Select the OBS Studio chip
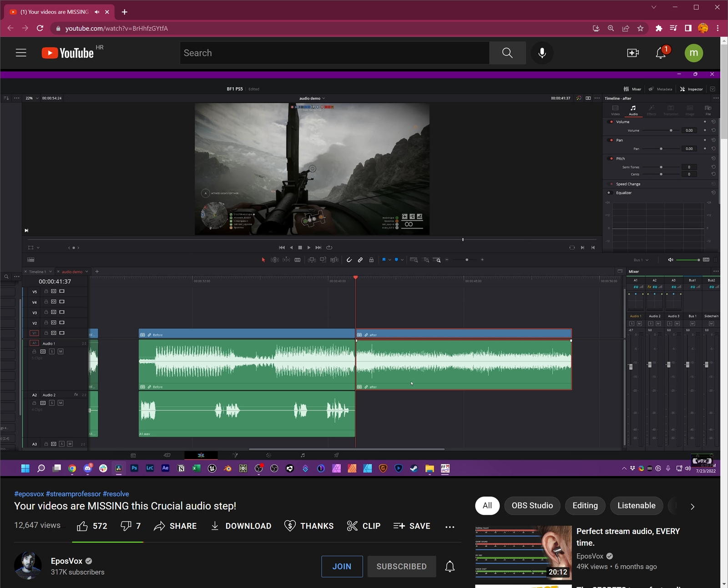The width and height of the screenshot is (728, 588). point(532,506)
